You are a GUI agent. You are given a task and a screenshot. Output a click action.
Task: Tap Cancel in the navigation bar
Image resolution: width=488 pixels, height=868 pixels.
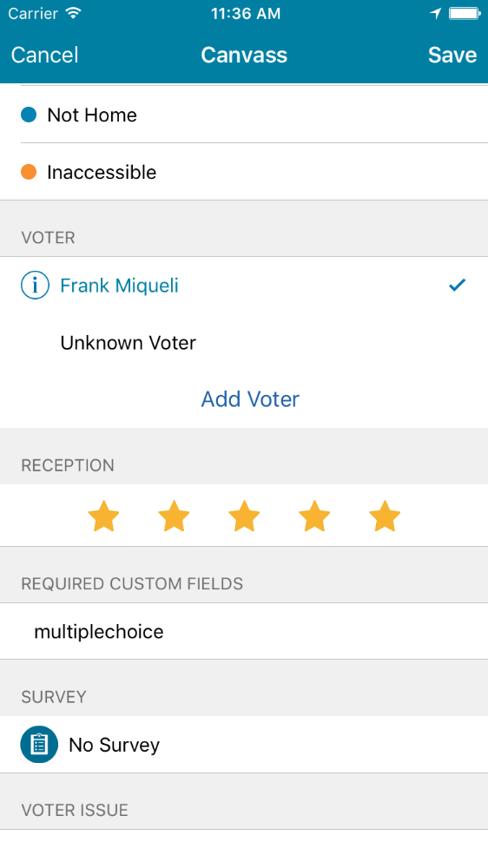click(45, 55)
